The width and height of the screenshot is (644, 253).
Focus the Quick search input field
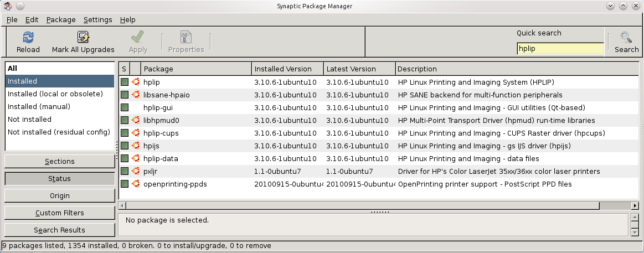[x=559, y=49]
